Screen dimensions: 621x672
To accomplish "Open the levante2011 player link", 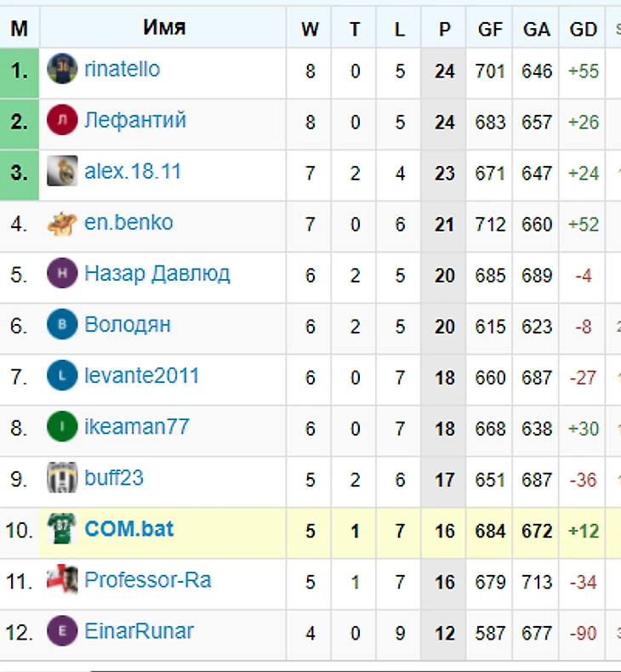I will [141, 376].
